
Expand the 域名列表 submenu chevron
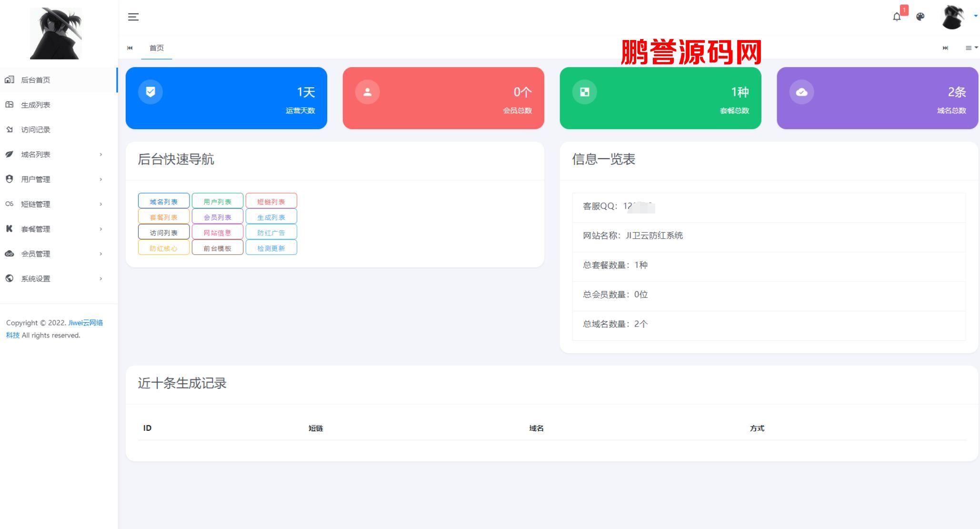coord(100,154)
